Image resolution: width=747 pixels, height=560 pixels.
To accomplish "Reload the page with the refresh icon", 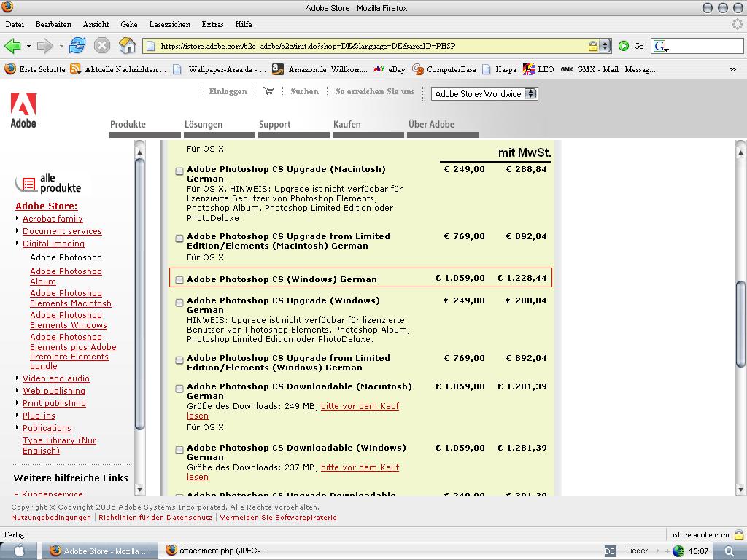I will [77, 46].
